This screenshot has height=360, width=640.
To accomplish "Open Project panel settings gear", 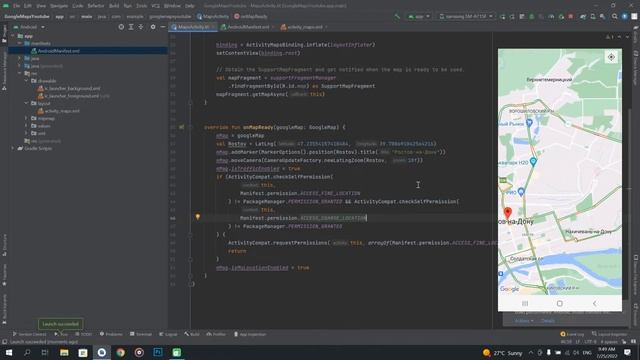I will [x=153, y=27].
